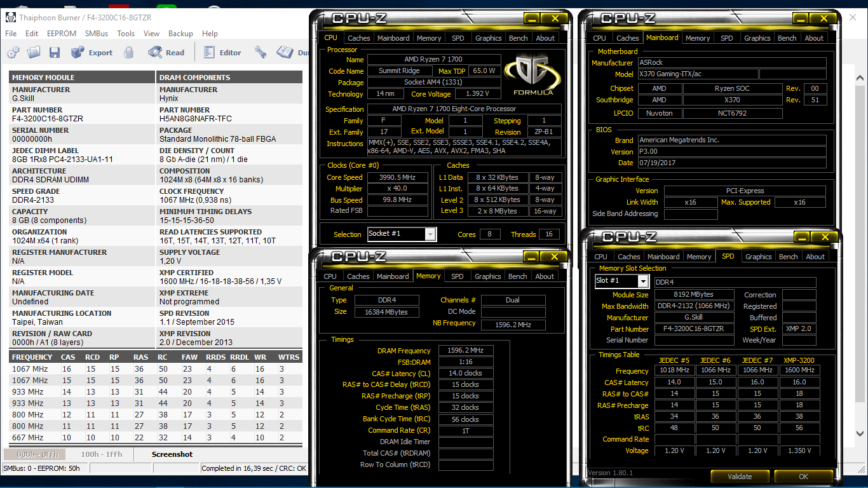The width and height of the screenshot is (868, 488).
Task: Click the OK button in CPU-Z SPD window
Action: click(x=803, y=477)
